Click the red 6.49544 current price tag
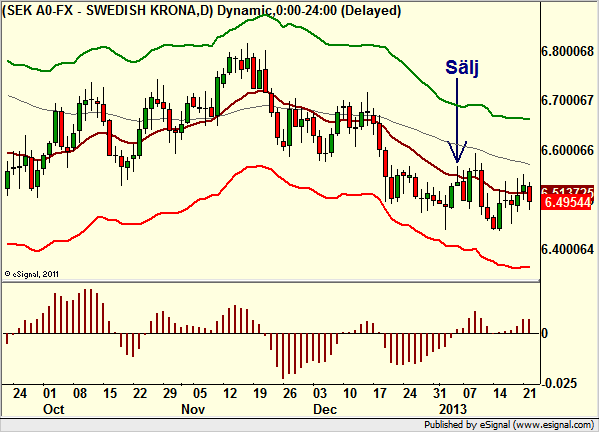Image resolution: width=599 pixels, height=432 pixels. [566, 202]
